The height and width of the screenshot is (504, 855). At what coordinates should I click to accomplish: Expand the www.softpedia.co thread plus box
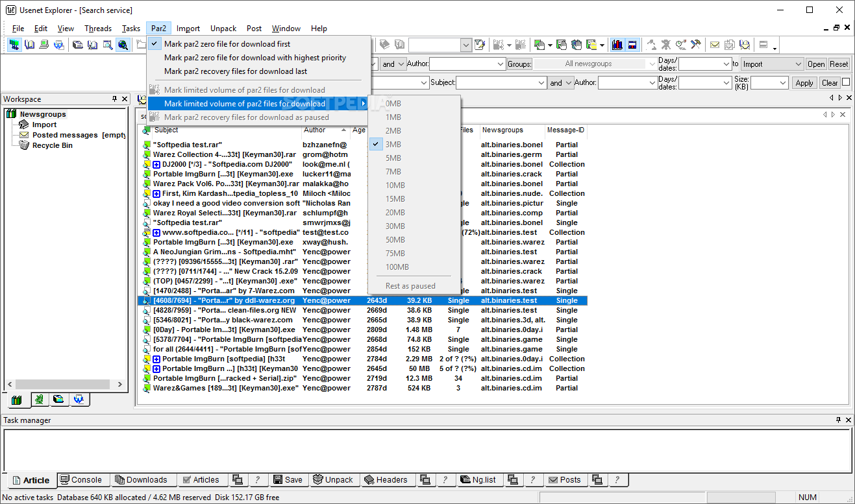156,232
